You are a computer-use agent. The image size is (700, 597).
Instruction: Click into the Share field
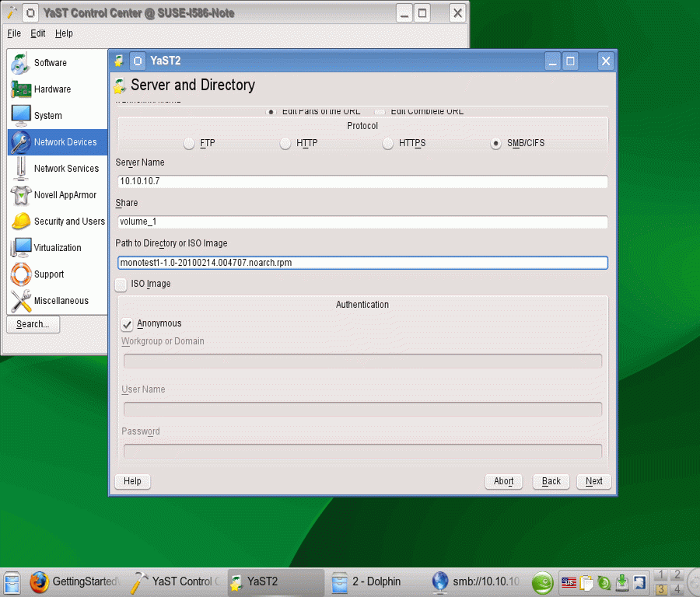(362, 222)
